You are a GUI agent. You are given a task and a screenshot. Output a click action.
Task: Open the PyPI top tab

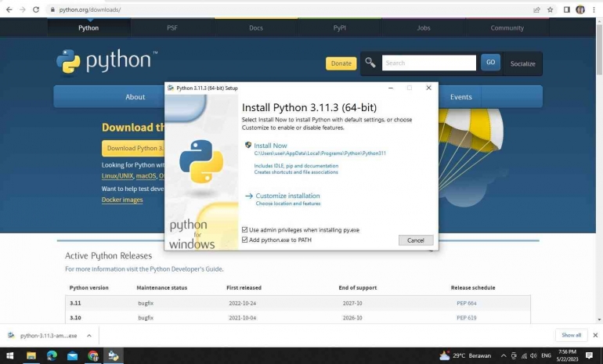340,27
